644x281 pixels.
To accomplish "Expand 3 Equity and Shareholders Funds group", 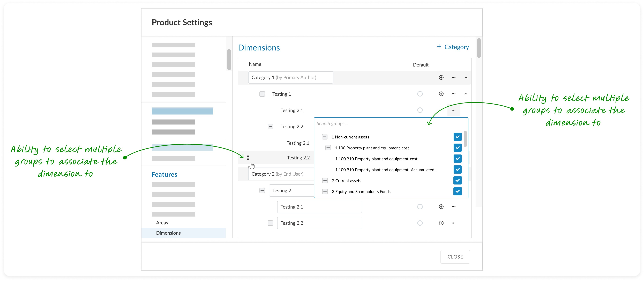I will (x=325, y=191).
